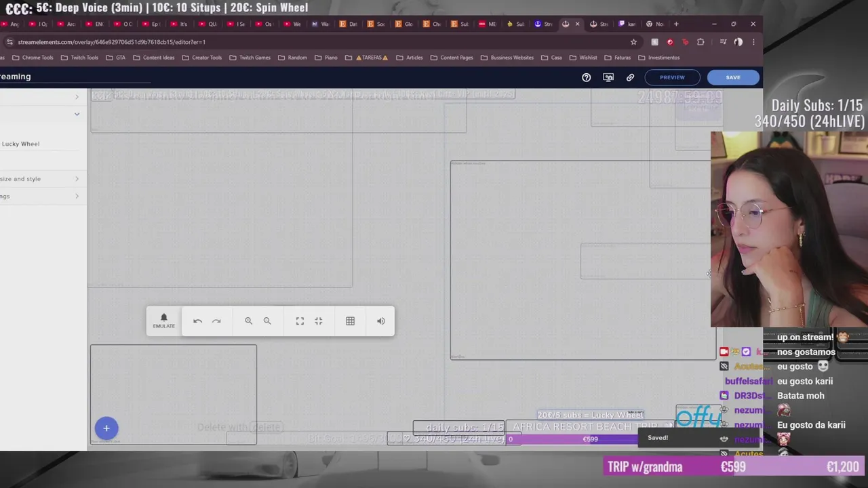This screenshot has width=868, height=488.
Task: Select the 'daily subs: 1/15' canvas widget
Action: point(459,428)
